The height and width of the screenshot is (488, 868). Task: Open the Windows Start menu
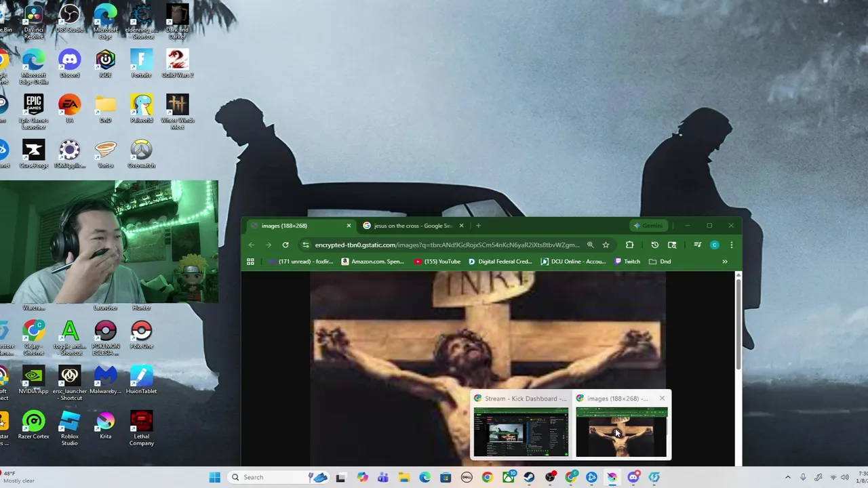click(214, 477)
